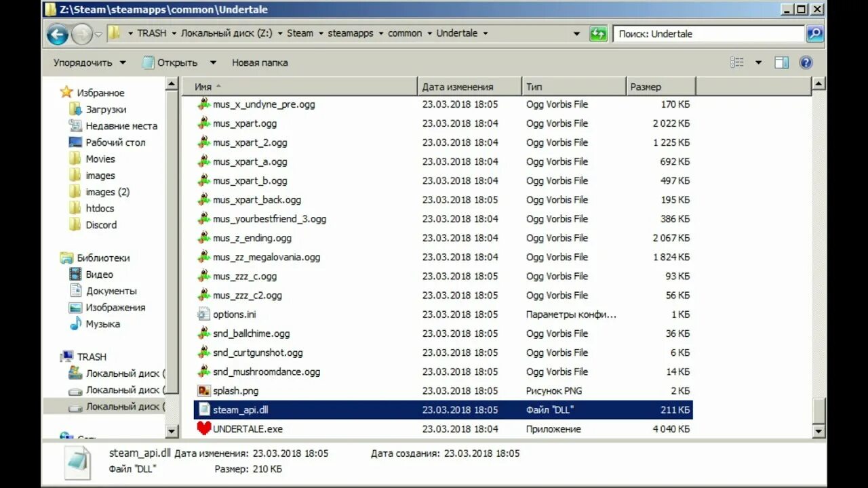Click the Изображения library icon

[x=75, y=307]
